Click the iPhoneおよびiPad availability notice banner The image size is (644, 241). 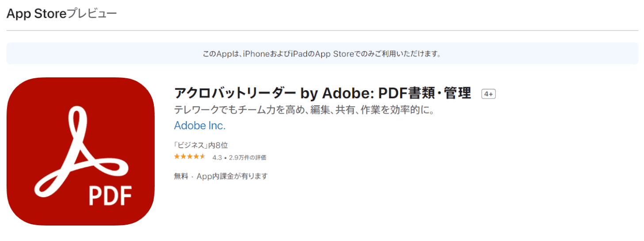click(322, 54)
